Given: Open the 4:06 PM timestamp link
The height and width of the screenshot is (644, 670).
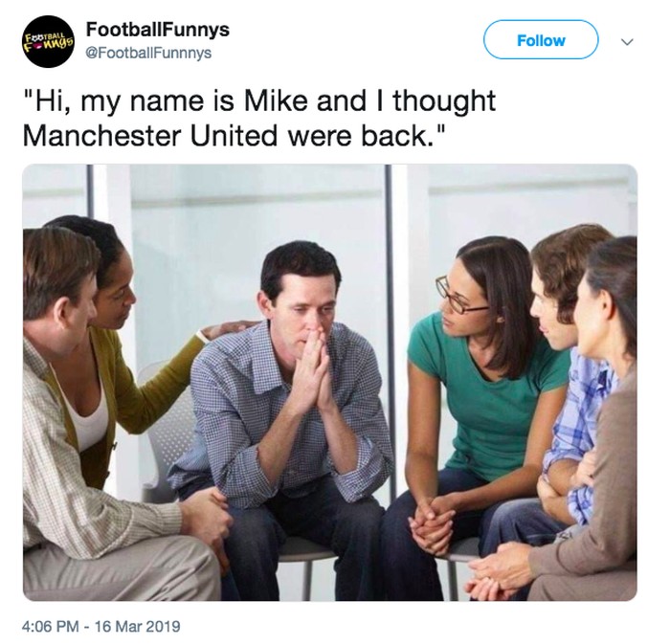Looking at the screenshot, I should tap(51, 627).
